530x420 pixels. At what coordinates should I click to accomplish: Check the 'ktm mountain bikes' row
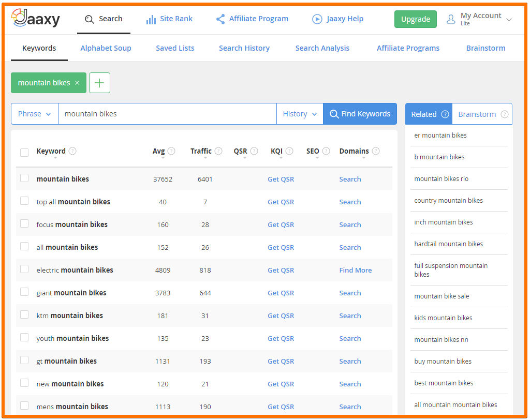[x=24, y=314]
